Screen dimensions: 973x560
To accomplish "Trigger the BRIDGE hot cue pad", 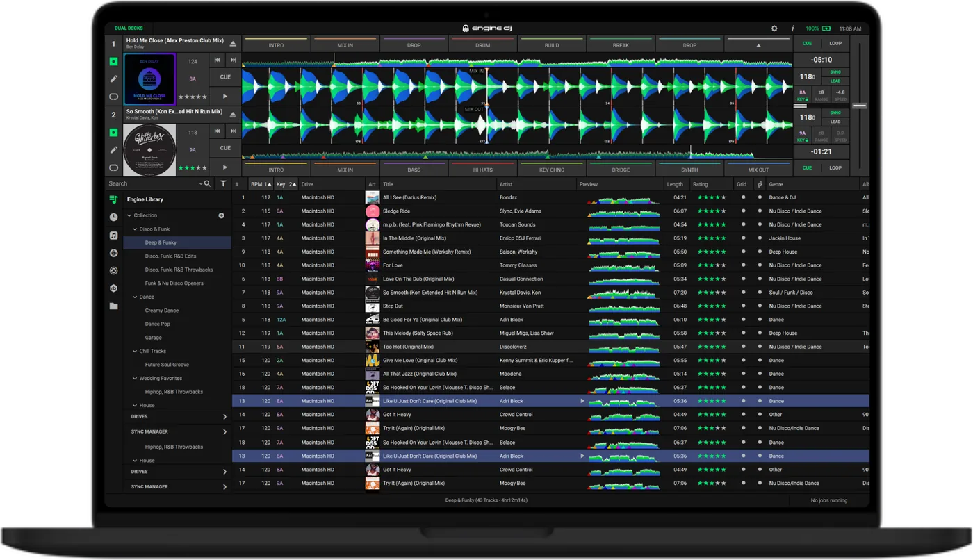I will click(621, 169).
